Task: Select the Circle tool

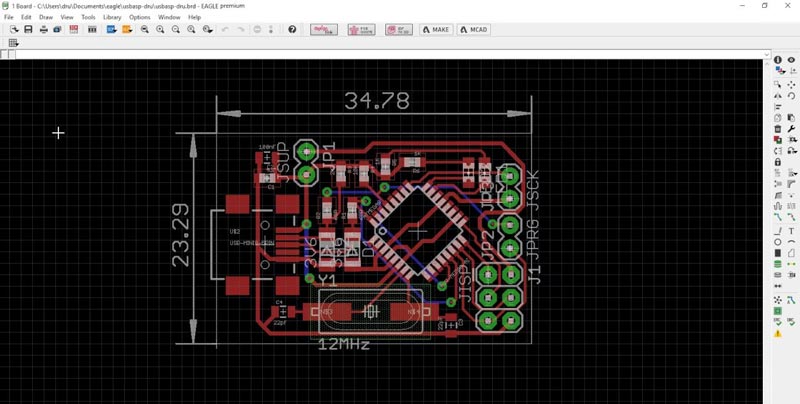Action: click(x=778, y=242)
